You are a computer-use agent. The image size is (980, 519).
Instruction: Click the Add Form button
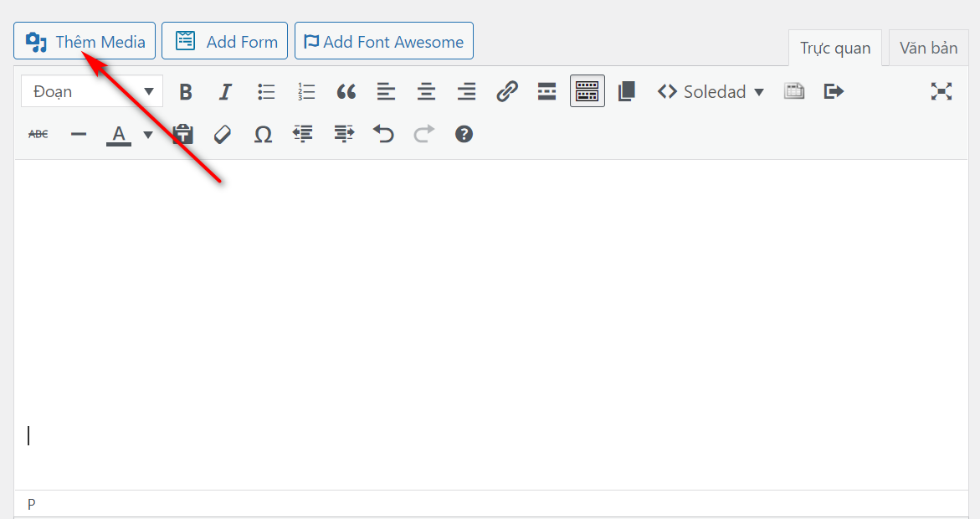[x=224, y=41]
